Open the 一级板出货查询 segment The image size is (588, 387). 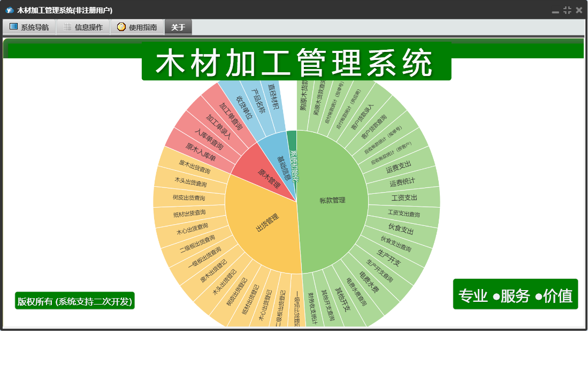click(204, 257)
